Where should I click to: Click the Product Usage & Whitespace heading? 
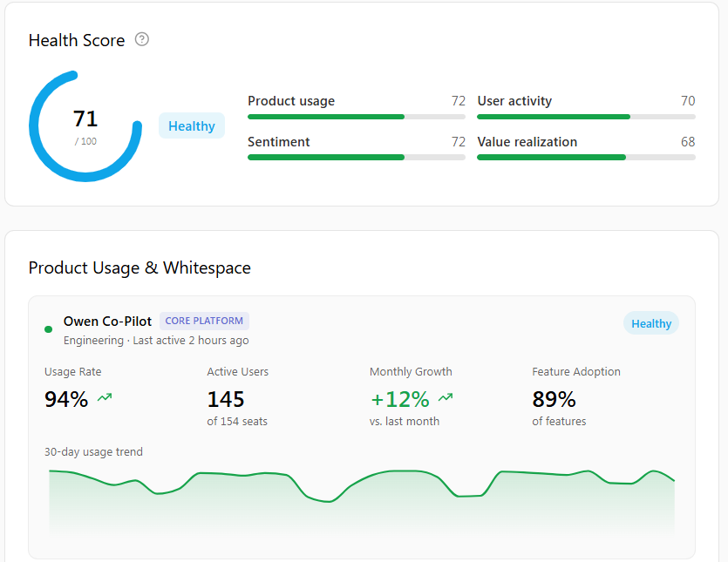click(139, 267)
